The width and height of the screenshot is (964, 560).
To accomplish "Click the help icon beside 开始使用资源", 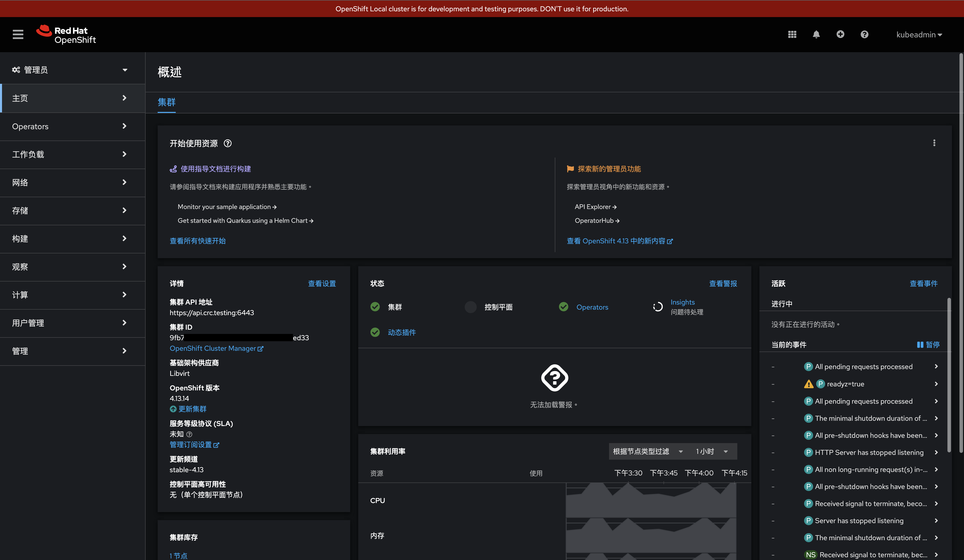I will 228,143.
